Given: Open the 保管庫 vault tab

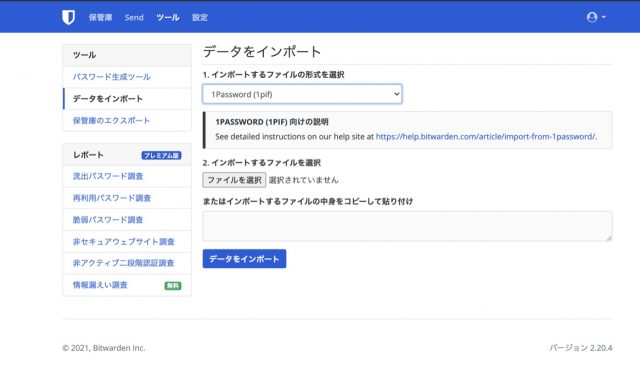Looking at the screenshot, I should click(x=100, y=18).
